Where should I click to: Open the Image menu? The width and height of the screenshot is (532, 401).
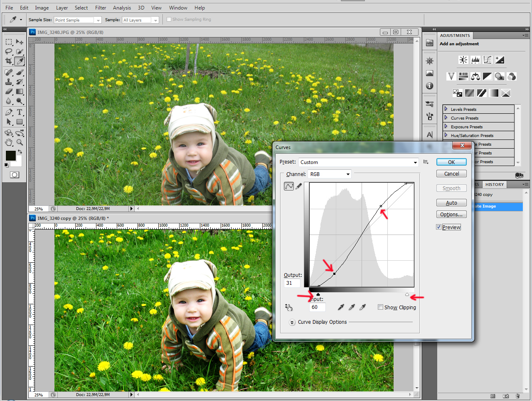[42, 7]
